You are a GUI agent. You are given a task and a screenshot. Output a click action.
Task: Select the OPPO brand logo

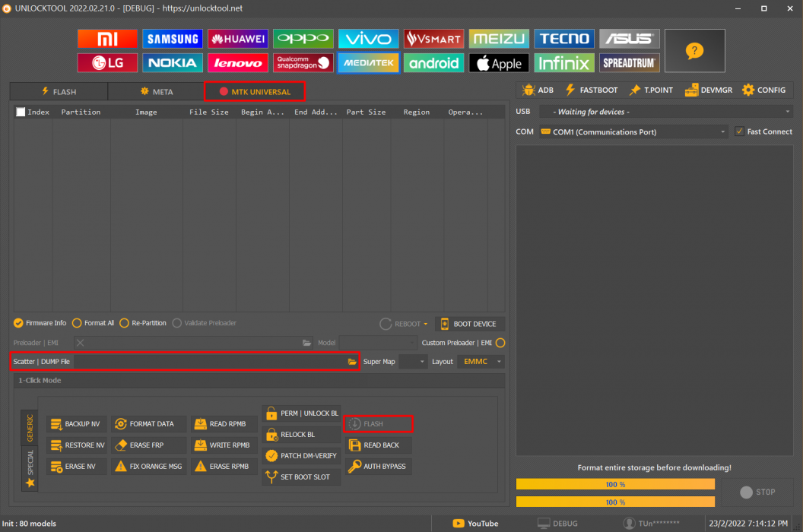tap(303, 39)
